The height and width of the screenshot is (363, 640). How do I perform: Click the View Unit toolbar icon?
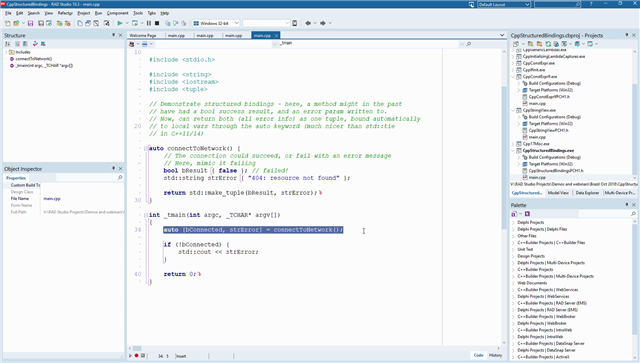click(80, 23)
